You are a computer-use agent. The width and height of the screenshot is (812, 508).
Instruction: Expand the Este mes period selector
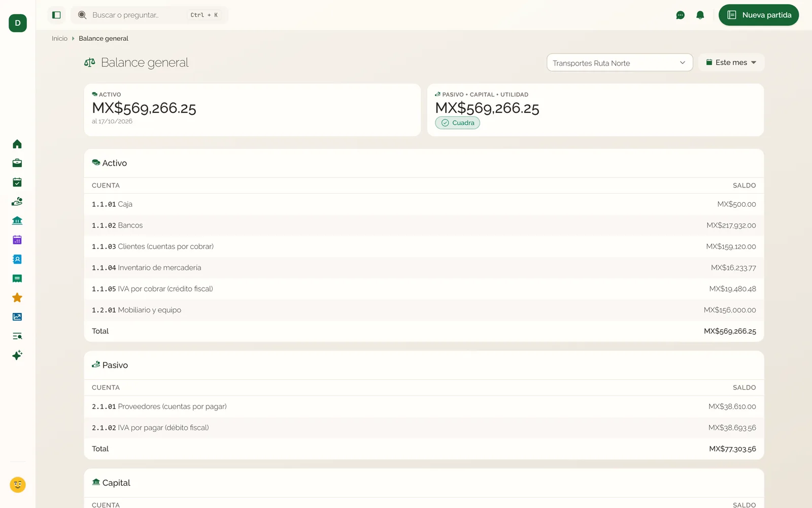click(x=731, y=62)
